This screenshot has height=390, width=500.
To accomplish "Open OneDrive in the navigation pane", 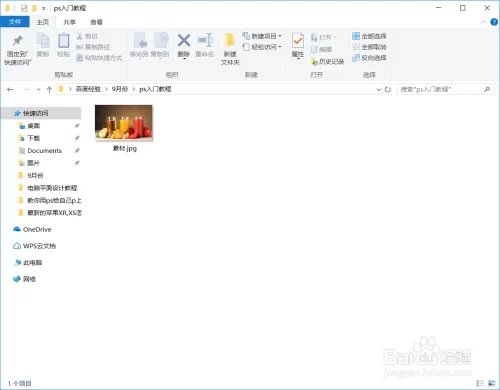I will [x=32, y=229].
